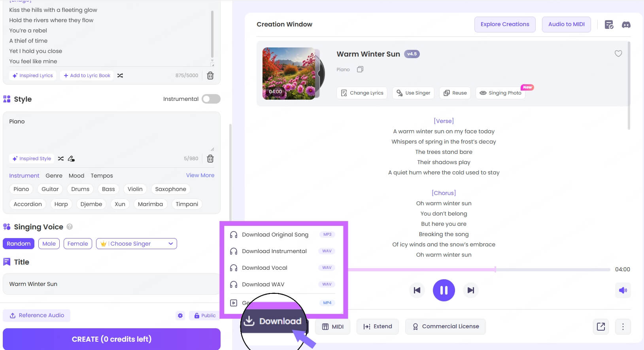
Task: Click the Creation Window scrollbar
Action: [629, 85]
